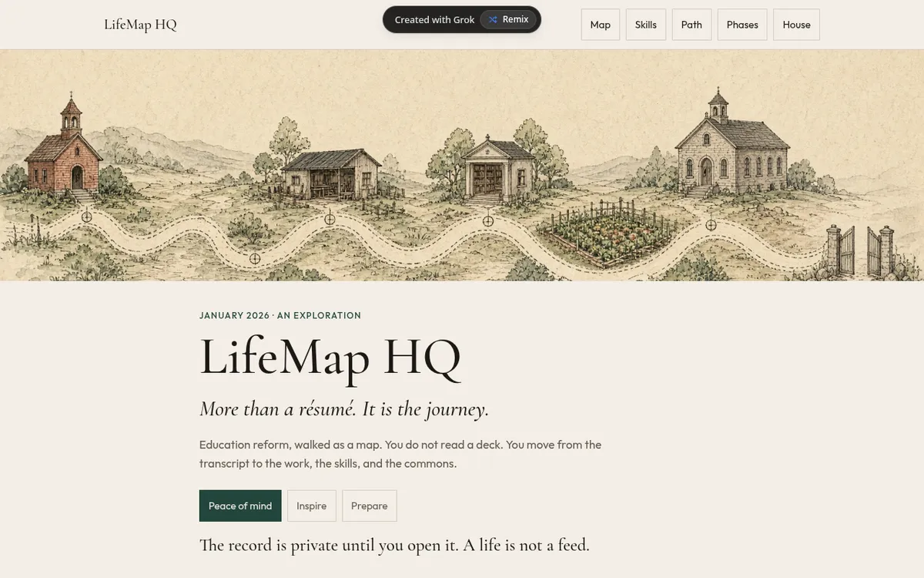This screenshot has width=924, height=578.
Task: Click the large "LifeMap HQ" heading
Action: click(330, 357)
